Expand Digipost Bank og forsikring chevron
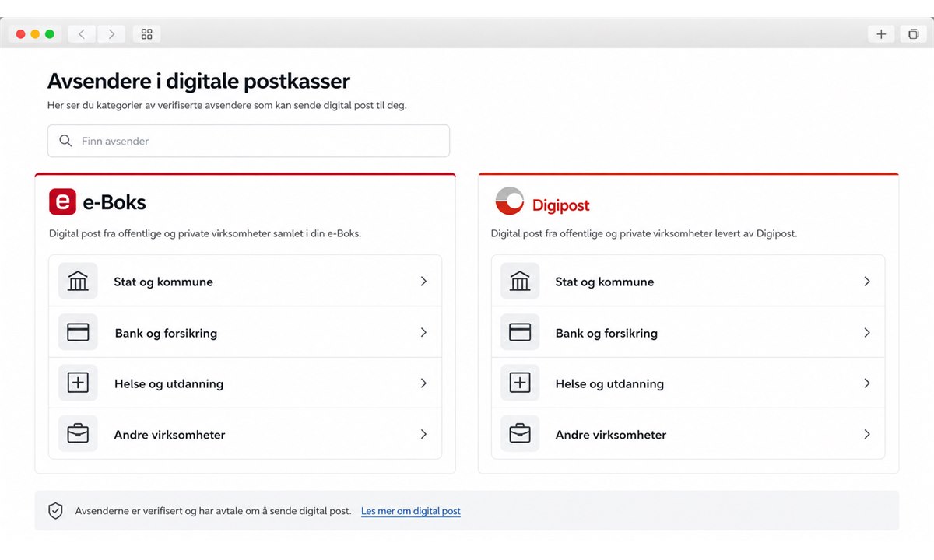The height and width of the screenshot is (560, 934). pyautogui.click(x=867, y=332)
